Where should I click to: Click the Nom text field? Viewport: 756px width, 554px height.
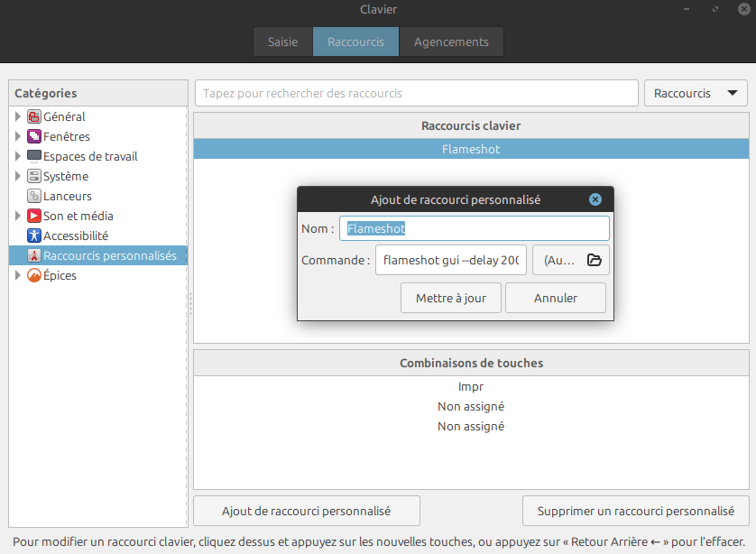(475, 228)
